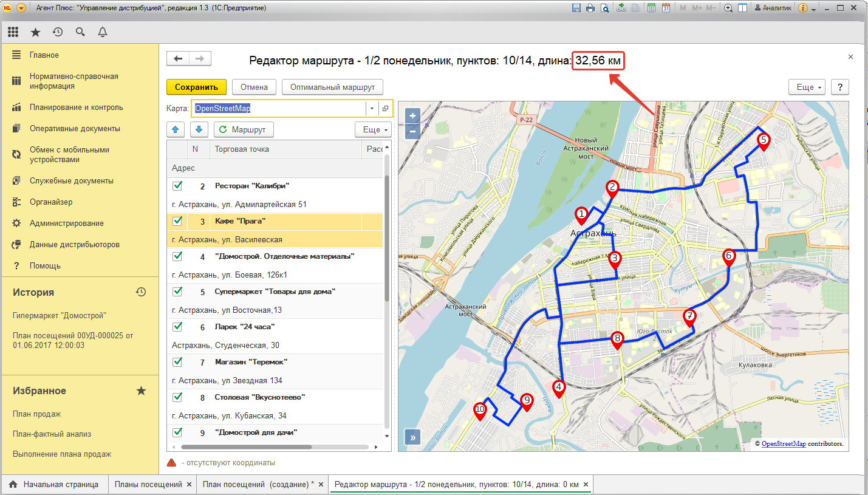Open Планирование и контроль section
Viewport: 868px width, 495px height.
click(x=77, y=108)
